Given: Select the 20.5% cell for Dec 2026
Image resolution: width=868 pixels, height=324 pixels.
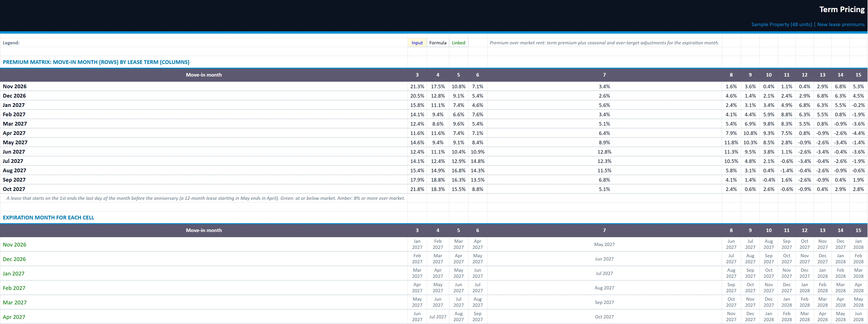Looking at the screenshot, I should click(x=417, y=96).
